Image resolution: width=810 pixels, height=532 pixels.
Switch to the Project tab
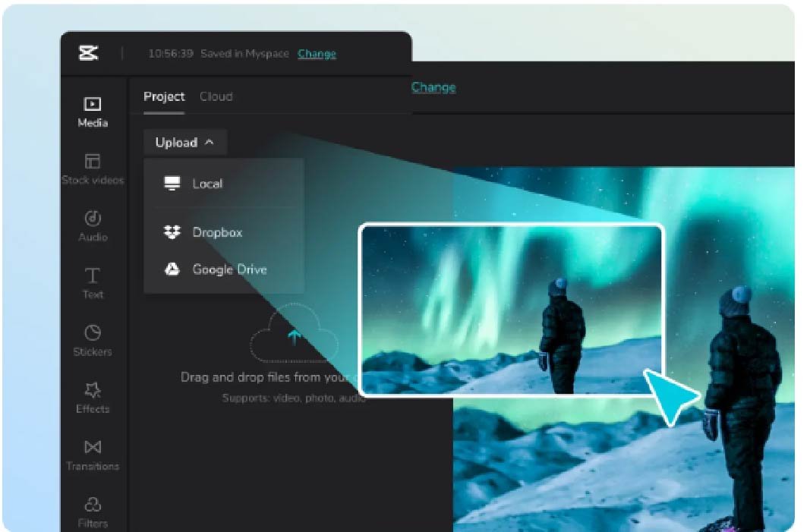coord(164,96)
